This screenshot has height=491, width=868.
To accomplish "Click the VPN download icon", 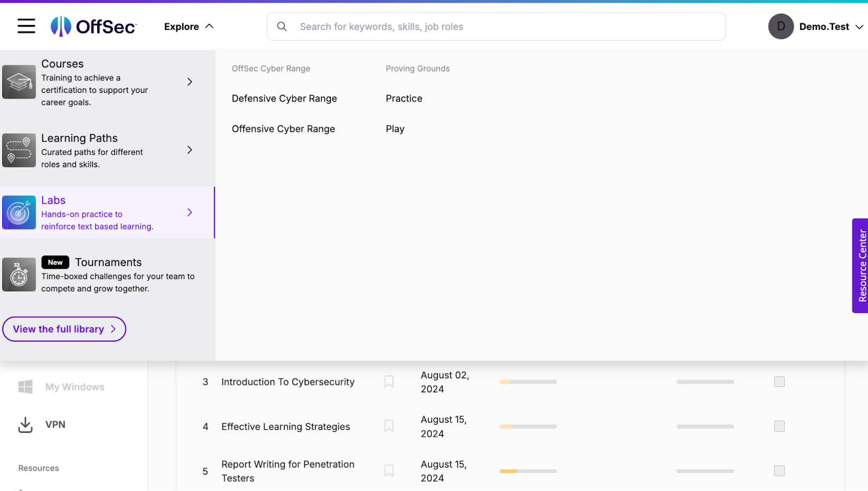I will coord(25,424).
